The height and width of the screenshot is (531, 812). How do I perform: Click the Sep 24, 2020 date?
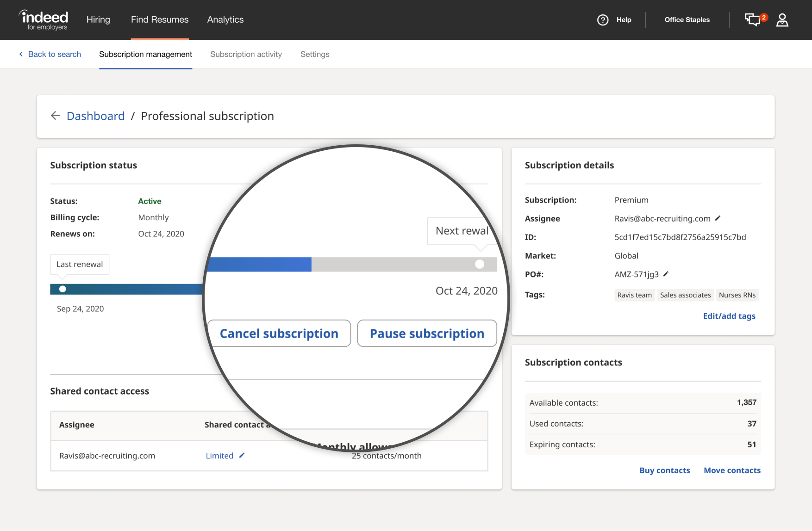pyautogui.click(x=80, y=309)
